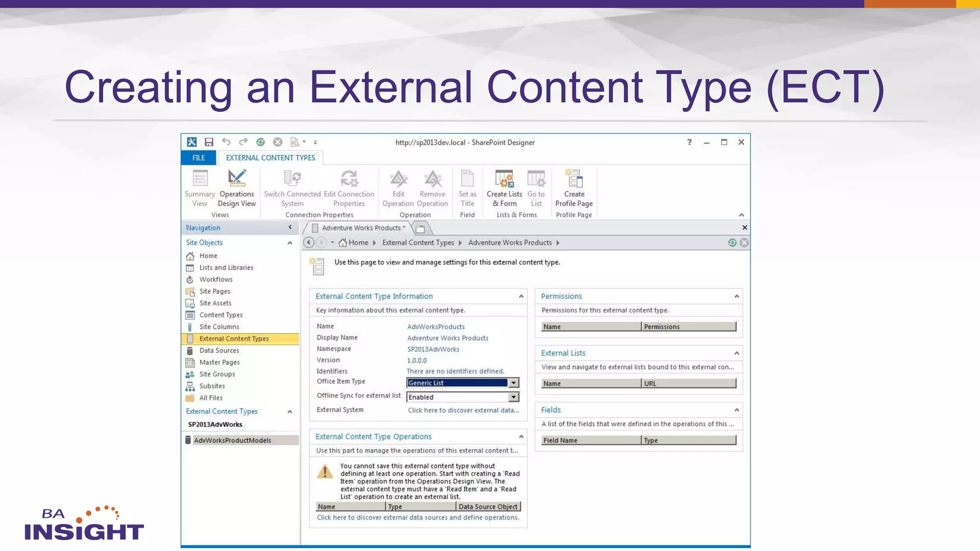Viewport: 980px width, 551px height.
Task: Click the Remove Operation ribbon icon
Action: coord(433,188)
